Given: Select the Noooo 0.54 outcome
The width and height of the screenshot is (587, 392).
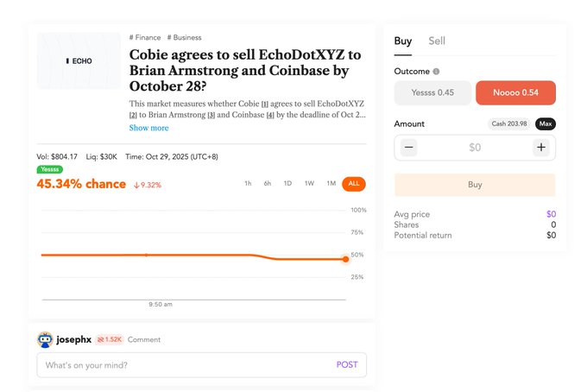Looking at the screenshot, I should coord(515,92).
